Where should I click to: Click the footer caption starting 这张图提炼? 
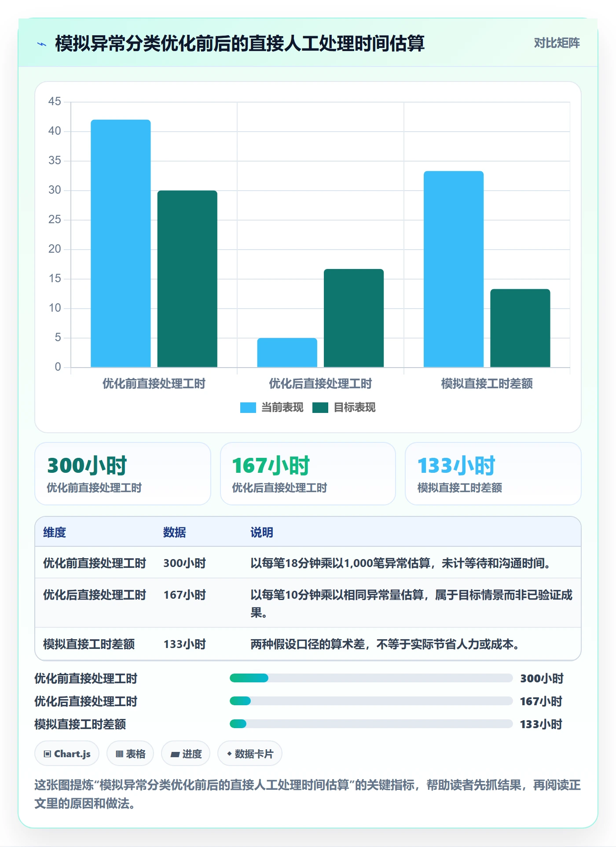point(308,794)
